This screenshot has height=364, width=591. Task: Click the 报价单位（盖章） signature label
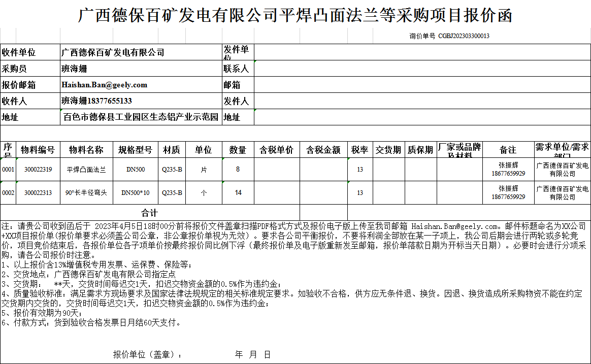pos(148,354)
